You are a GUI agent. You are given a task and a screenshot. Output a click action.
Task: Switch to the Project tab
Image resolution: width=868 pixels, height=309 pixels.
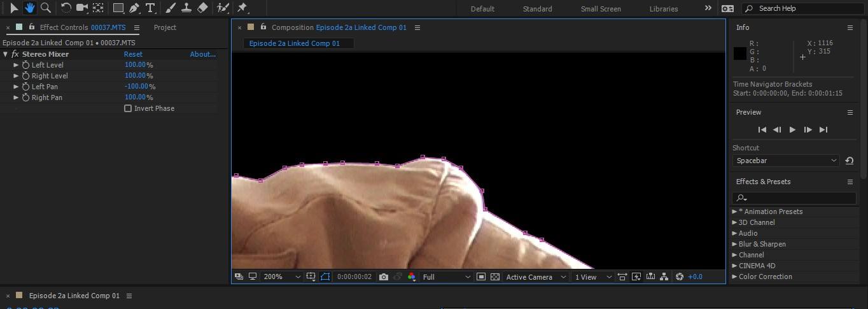point(165,27)
